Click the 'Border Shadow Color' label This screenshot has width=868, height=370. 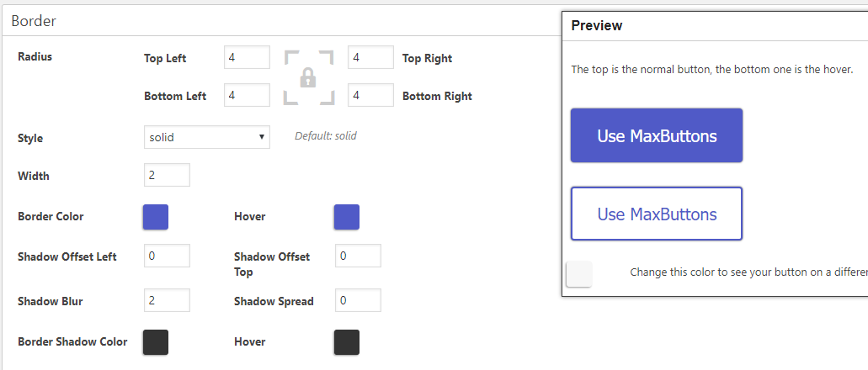click(x=72, y=341)
